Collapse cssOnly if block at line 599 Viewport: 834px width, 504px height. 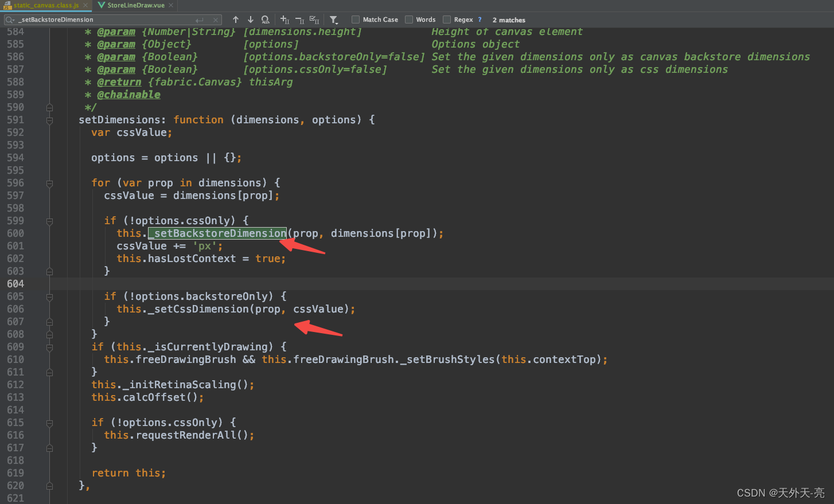[x=49, y=221]
